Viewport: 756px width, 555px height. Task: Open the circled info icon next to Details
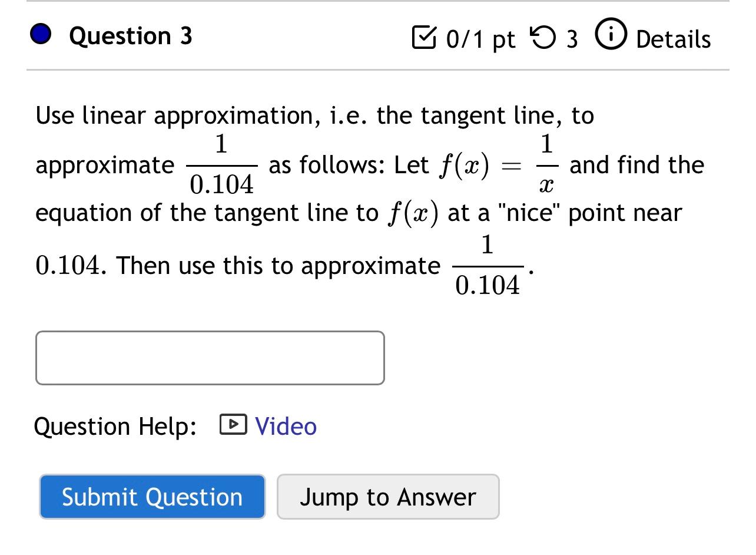611,34
